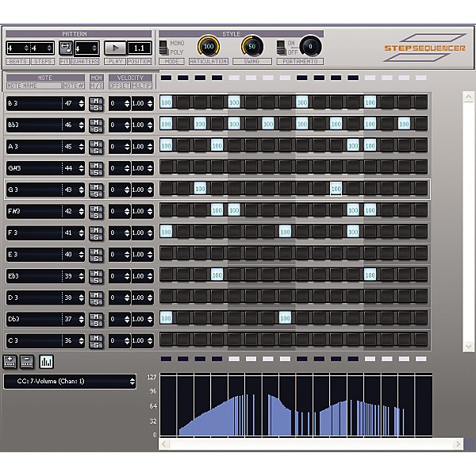Viewport: 476px width, 476px height.
Task: Solo the F#3 note row
Action: coord(96,215)
